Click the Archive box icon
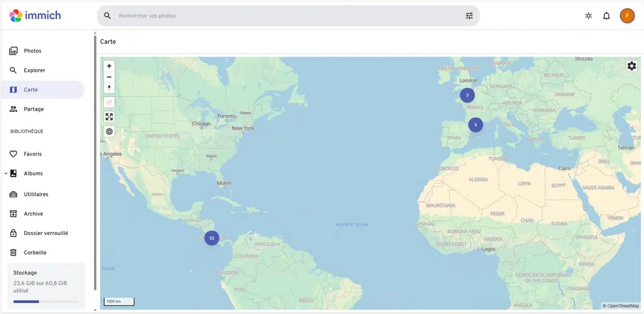 13,214
